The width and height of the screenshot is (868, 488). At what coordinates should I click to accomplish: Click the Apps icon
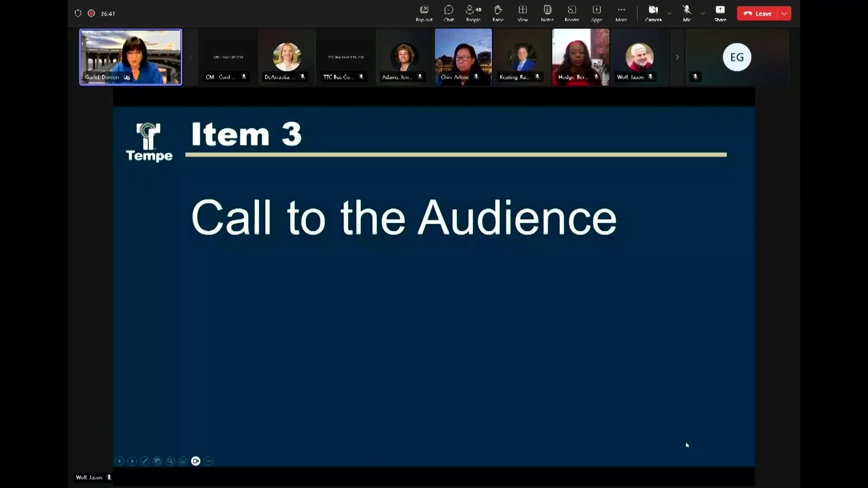[x=596, y=13]
